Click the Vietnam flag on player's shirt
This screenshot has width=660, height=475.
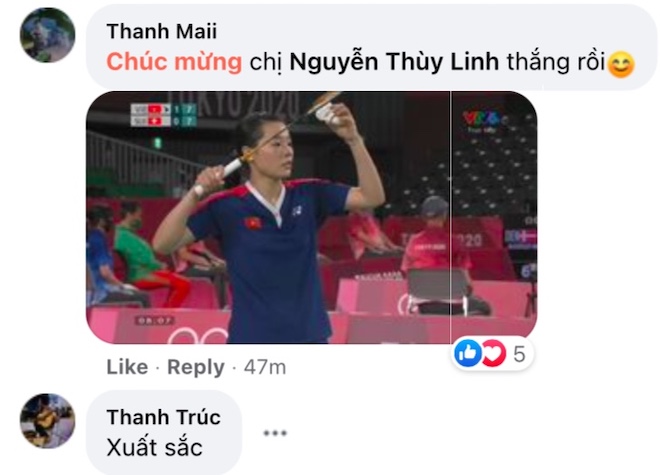pos(253,221)
